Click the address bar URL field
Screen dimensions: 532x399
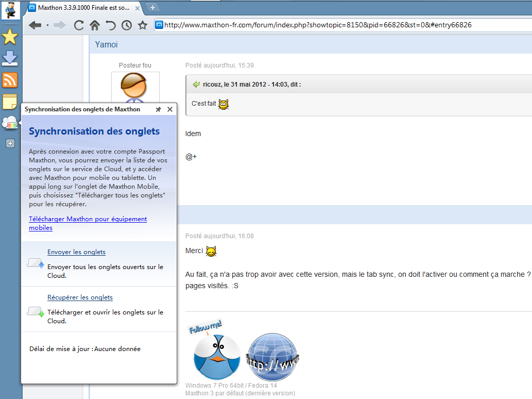click(342, 25)
